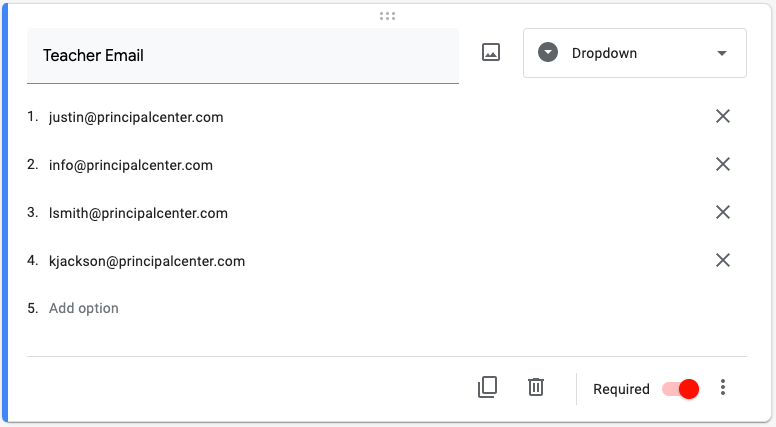Remove option kjackson@principalcenter.com with its X
Image resolution: width=776 pixels, height=427 pixels.
point(723,260)
